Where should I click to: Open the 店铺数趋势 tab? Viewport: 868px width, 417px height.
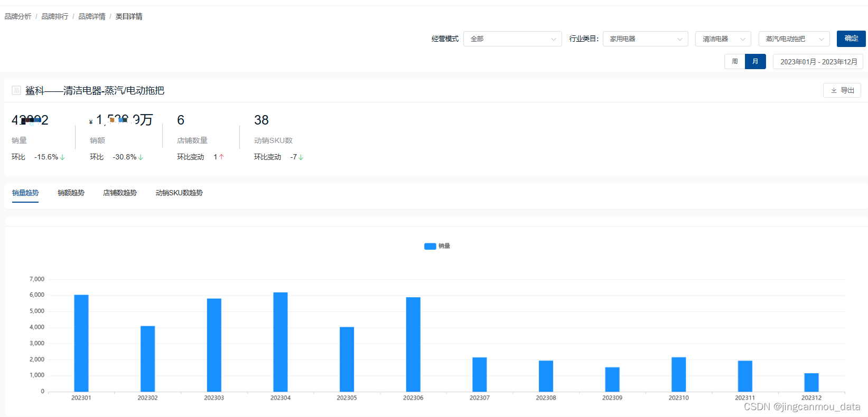(x=120, y=193)
